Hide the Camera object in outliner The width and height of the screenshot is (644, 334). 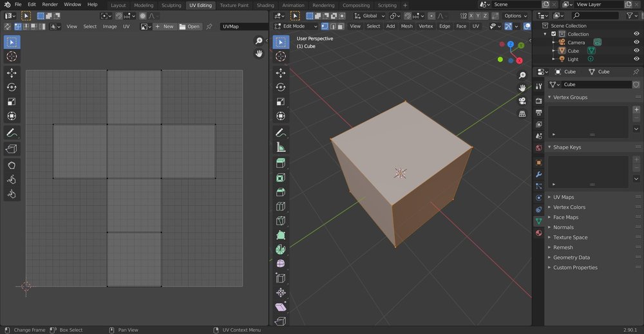[x=636, y=42]
